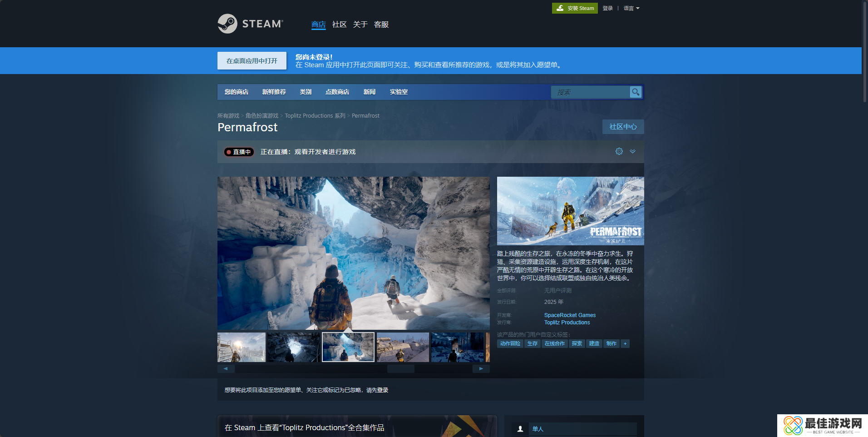Click the search magnifier icon

[636, 92]
